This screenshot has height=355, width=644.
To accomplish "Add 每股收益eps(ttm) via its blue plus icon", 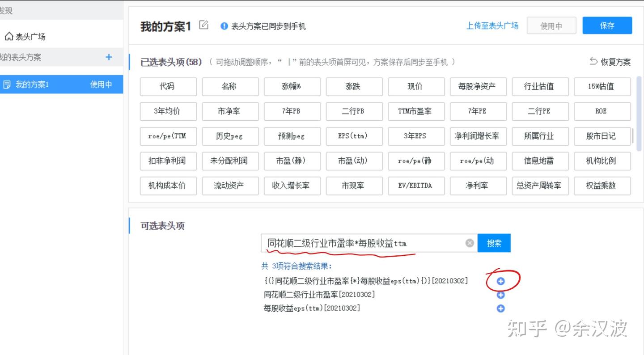I will tap(500, 309).
